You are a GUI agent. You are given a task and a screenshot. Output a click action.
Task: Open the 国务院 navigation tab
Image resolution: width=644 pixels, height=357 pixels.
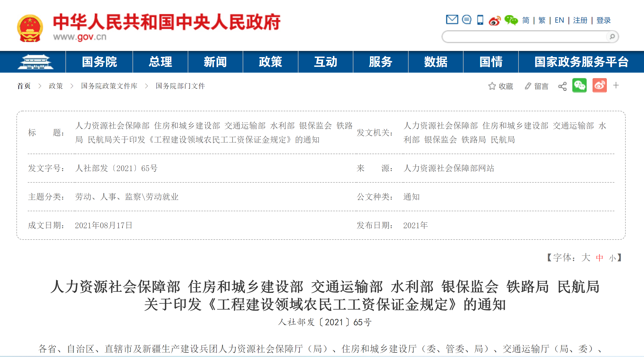pos(99,62)
